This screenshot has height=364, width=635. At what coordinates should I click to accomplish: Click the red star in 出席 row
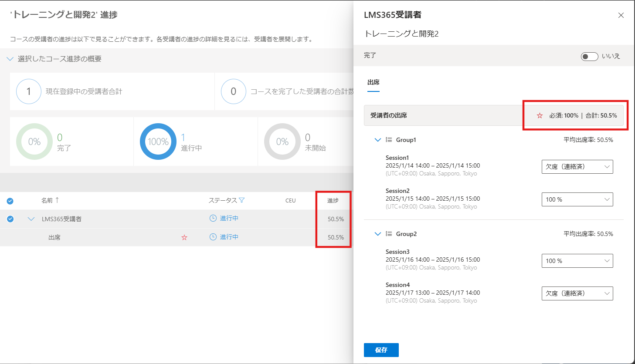point(184,237)
